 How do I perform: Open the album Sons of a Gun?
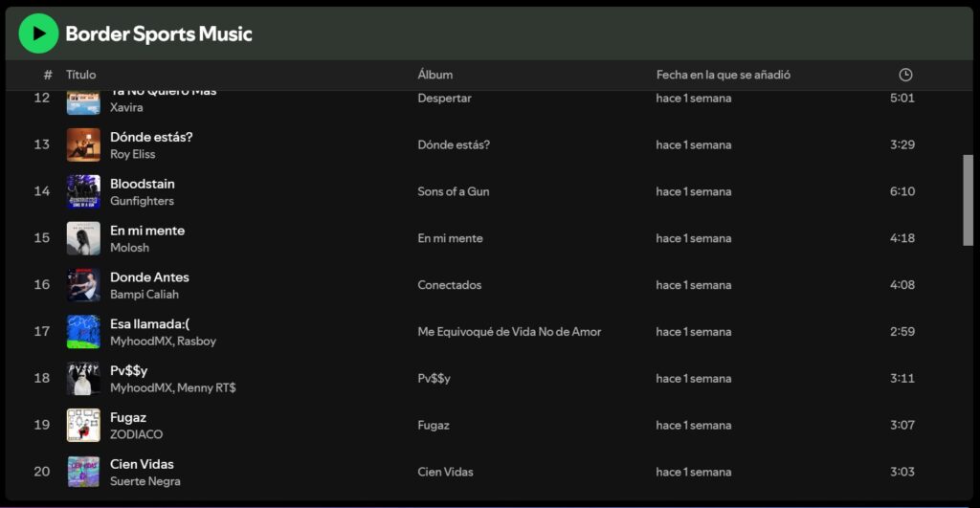pyautogui.click(x=453, y=192)
